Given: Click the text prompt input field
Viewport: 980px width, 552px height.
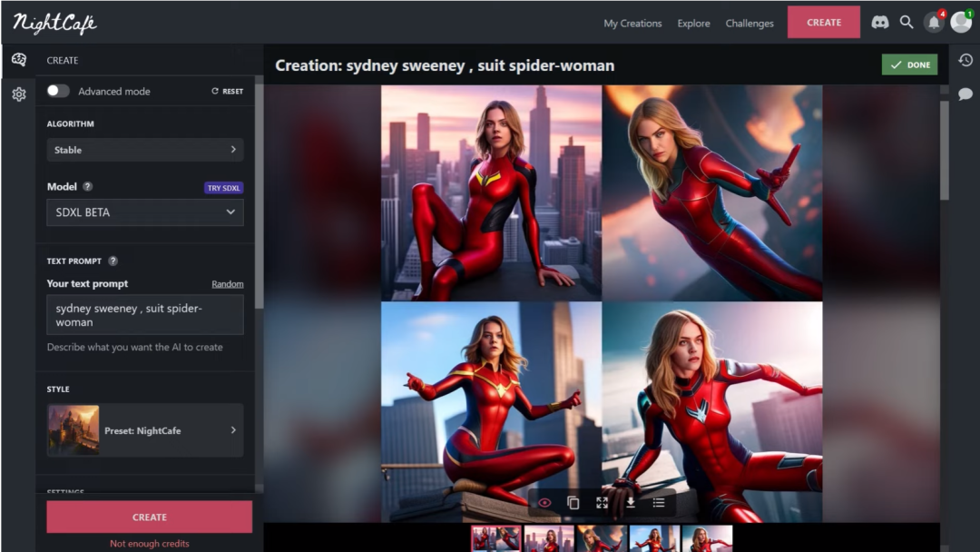Looking at the screenshot, I should click(x=145, y=314).
